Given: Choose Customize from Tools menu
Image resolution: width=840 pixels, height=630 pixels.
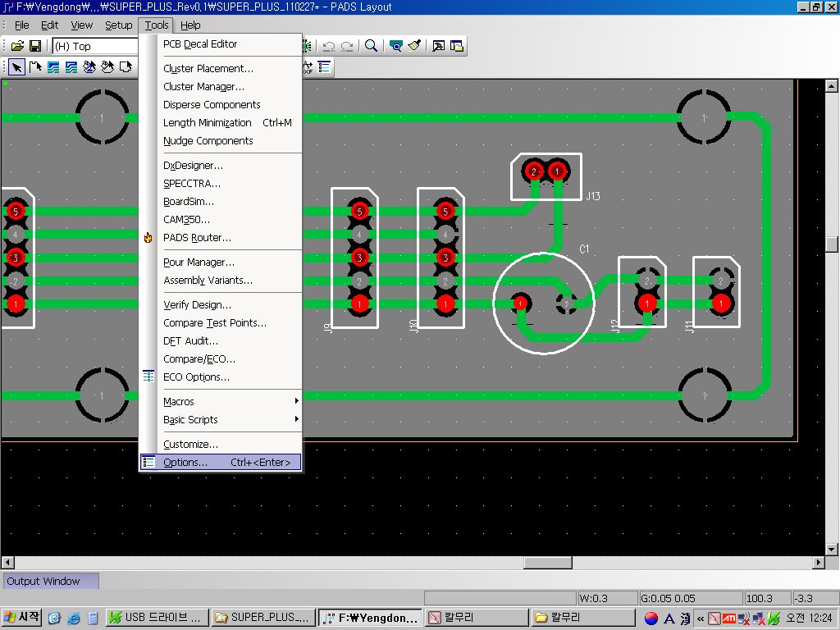Looking at the screenshot, I should click(x=221, y=444).
